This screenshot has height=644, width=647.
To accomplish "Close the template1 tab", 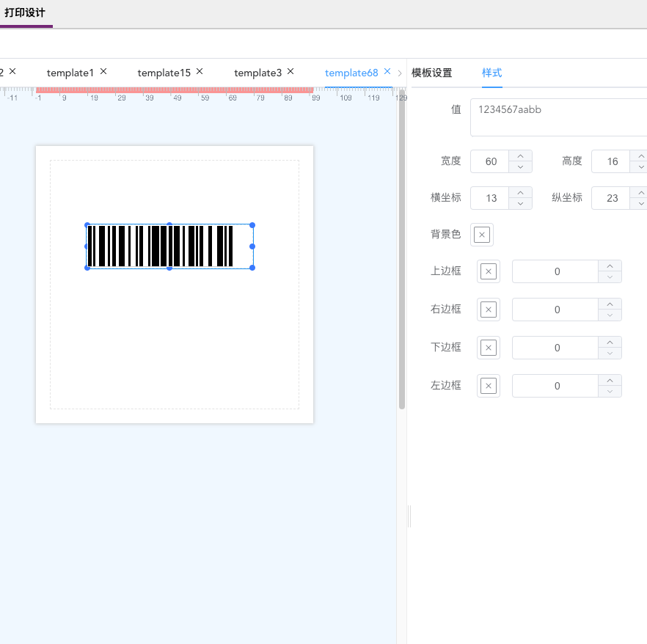I will (x=103, y=71).
